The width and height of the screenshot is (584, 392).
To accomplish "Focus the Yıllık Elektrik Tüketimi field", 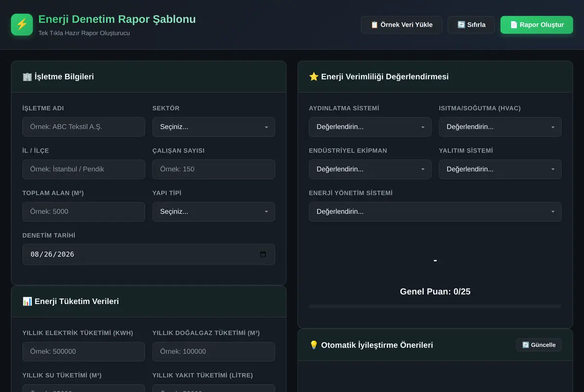I will 84,352.
